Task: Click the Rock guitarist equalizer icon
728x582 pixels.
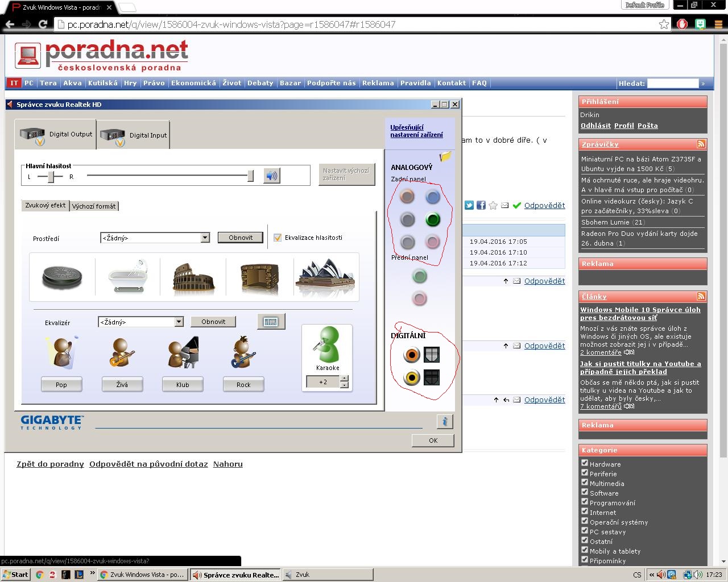Action: coord(243,353)
